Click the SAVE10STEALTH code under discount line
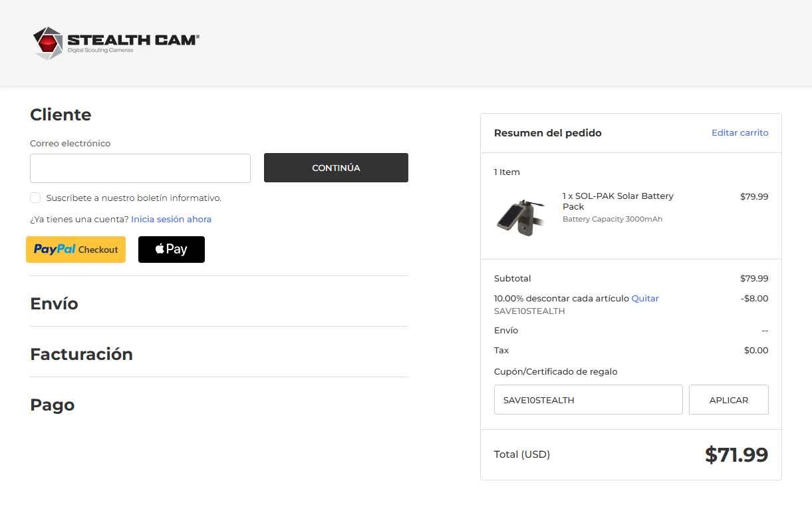812x521 pixels. click(529, 311)
